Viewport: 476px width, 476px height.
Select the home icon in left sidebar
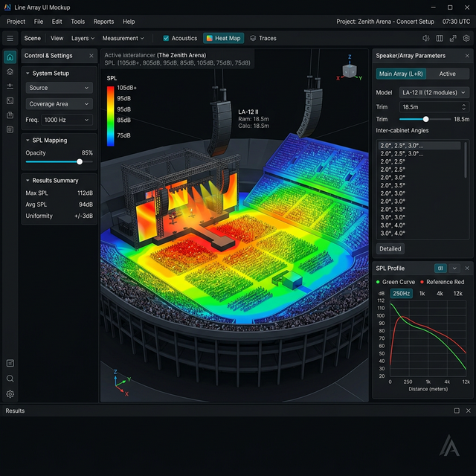point(10,57)
